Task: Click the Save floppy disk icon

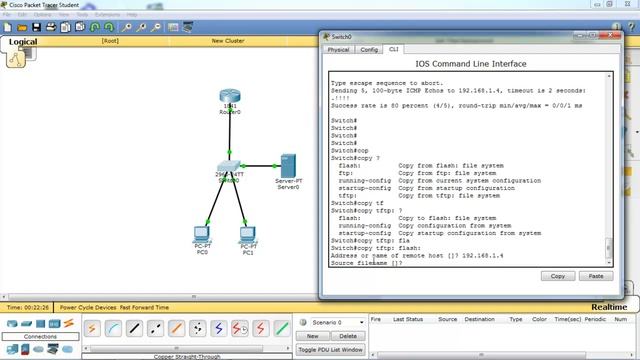Action: pyautogui.click(x=36, y=27)
